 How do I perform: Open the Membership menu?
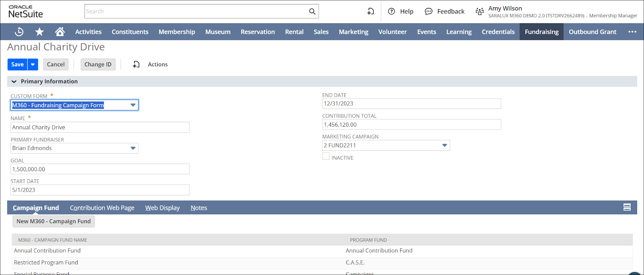tap(177, 32)
